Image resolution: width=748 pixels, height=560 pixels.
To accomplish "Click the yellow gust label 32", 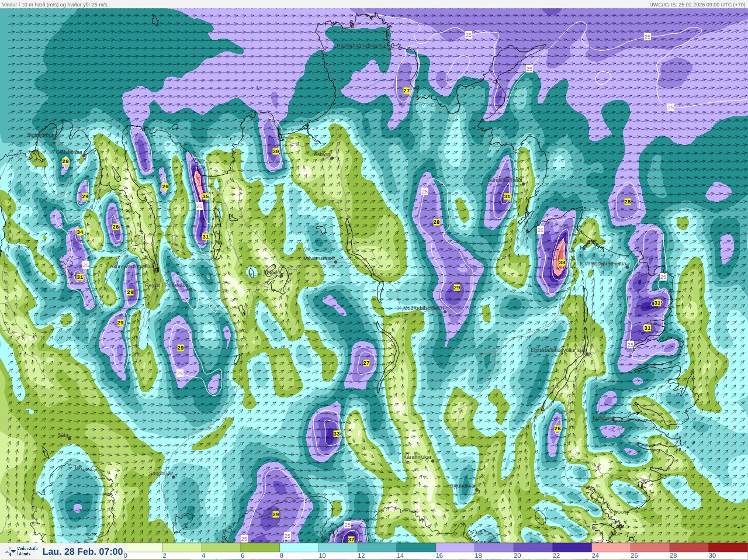I will [x=351, y=540].
